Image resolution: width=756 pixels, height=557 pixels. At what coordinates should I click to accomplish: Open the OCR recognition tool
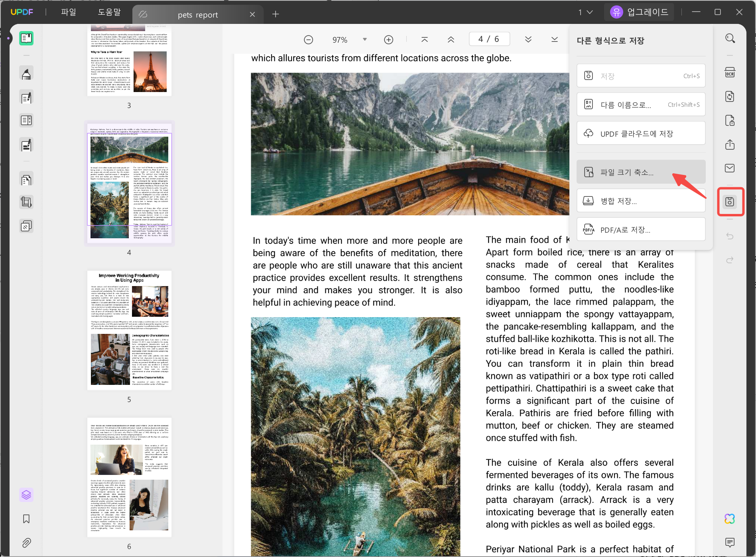tap(730, 73)
